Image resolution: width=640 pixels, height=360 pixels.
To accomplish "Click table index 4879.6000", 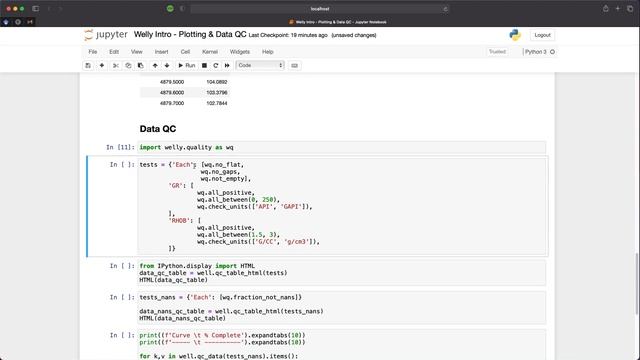I will (x=172, y=93).
